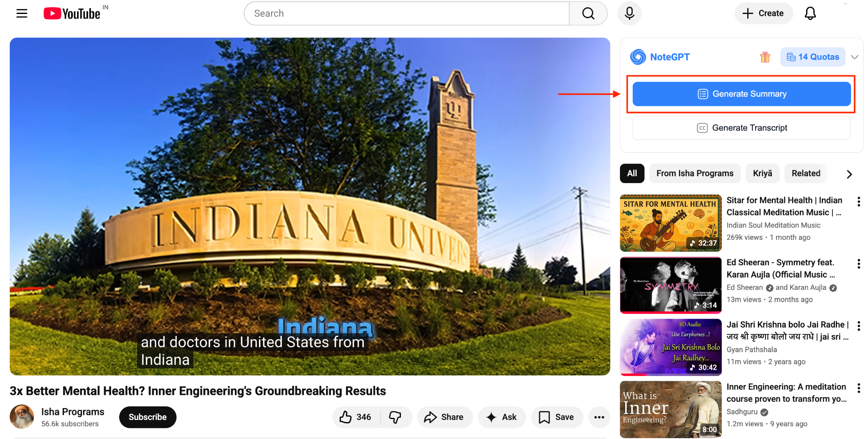The image size is (868, 439).
Task: Subscribe to Isha Programs
Action: [x=147, y=417]
